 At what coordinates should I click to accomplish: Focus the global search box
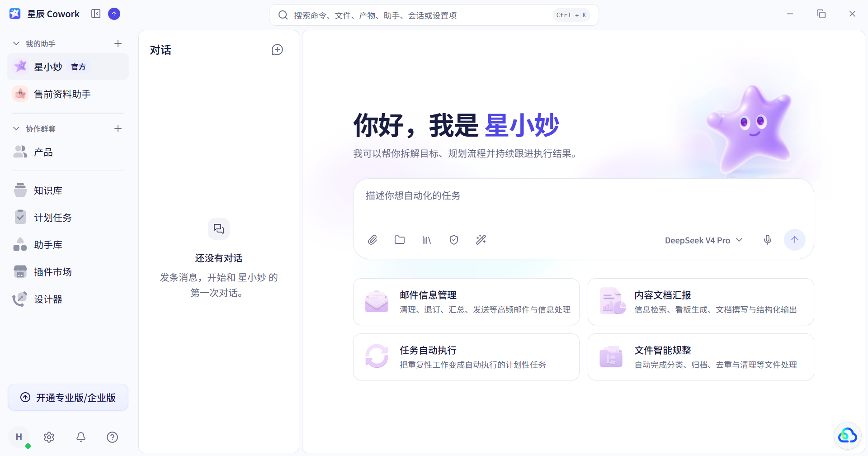[434, 15]
